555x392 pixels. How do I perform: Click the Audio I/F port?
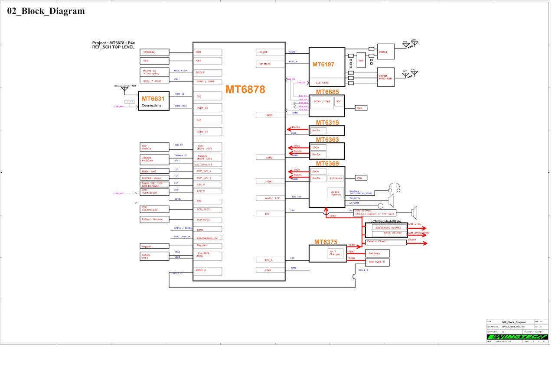[x=271, y=198]
